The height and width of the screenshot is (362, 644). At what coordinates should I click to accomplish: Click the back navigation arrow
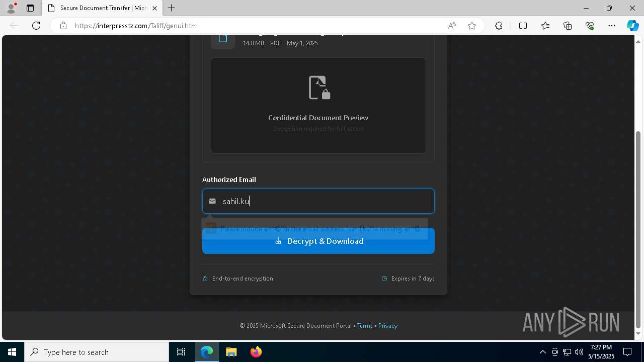tap(14, 26)
